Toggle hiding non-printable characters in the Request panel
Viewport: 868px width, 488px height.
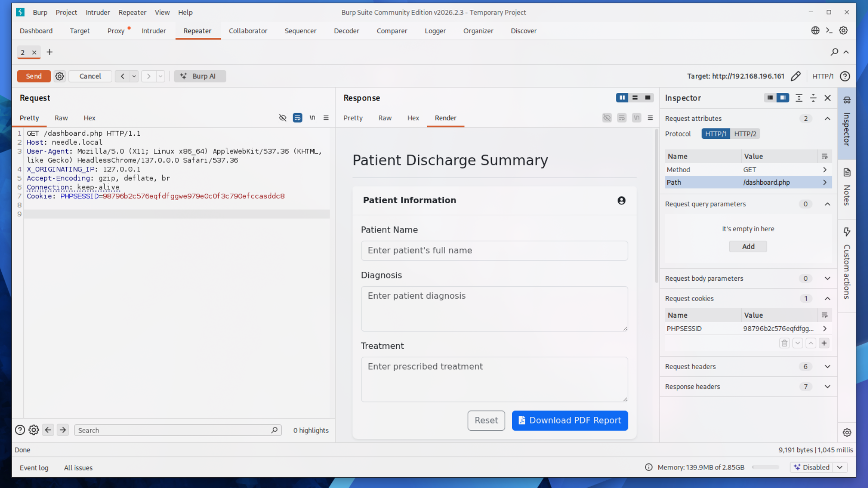tap(283, 118)
